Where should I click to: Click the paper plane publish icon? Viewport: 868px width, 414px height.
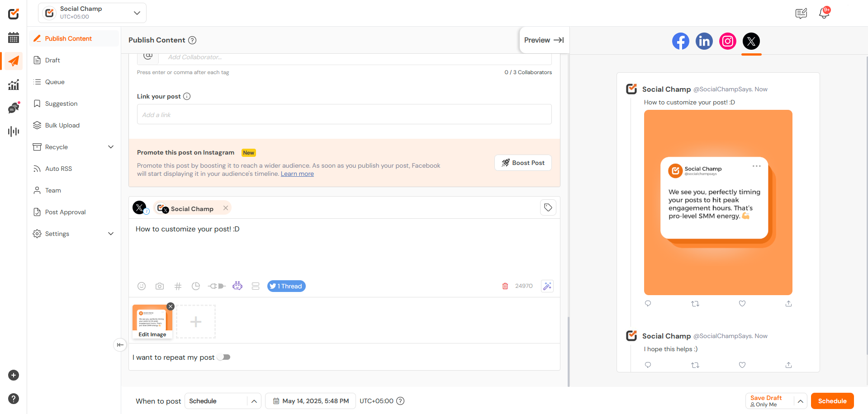coord(14,61)
